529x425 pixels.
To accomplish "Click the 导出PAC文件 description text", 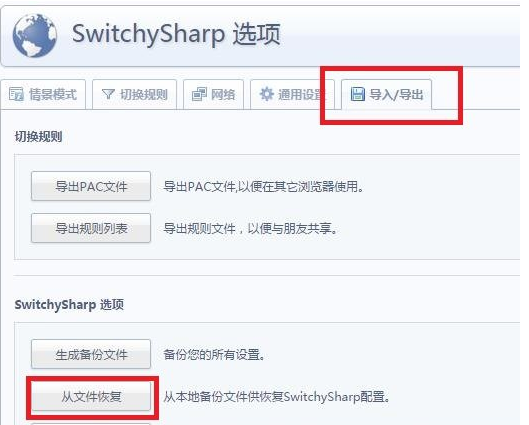I will pos(263,186).
